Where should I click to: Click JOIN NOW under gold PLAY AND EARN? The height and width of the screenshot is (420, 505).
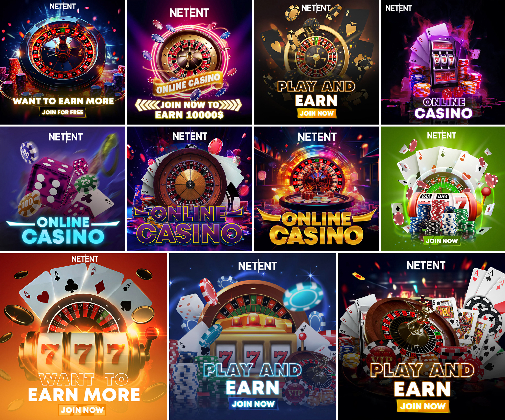pos(316,113)
